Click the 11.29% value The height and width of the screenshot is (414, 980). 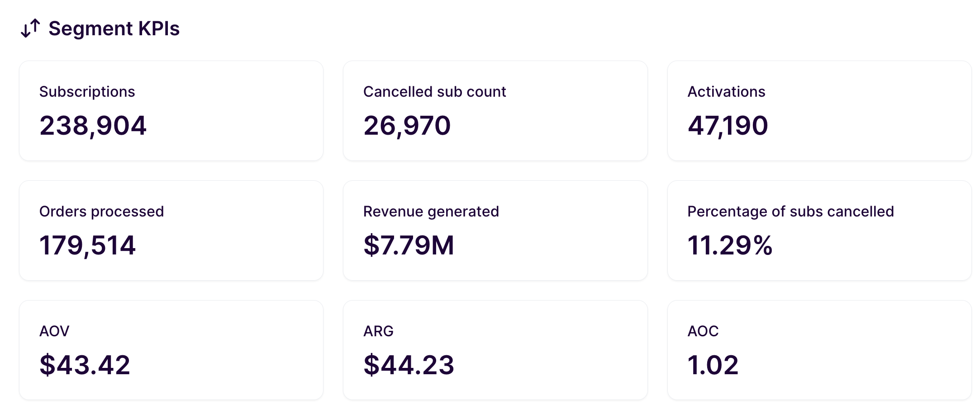(x=730, y=245)
